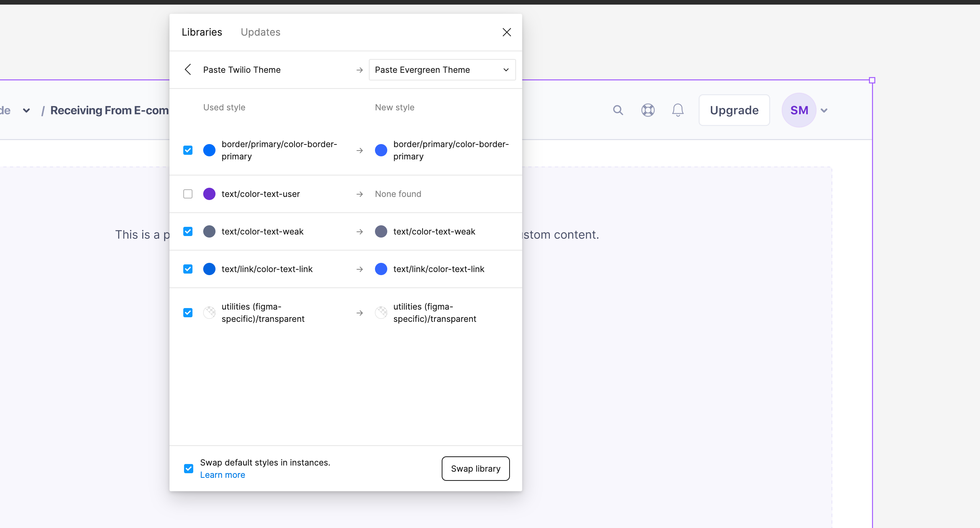This screenshot has width=980, height=528.
Task: Switch to the Updates tab
Action: tap(260, 32)
